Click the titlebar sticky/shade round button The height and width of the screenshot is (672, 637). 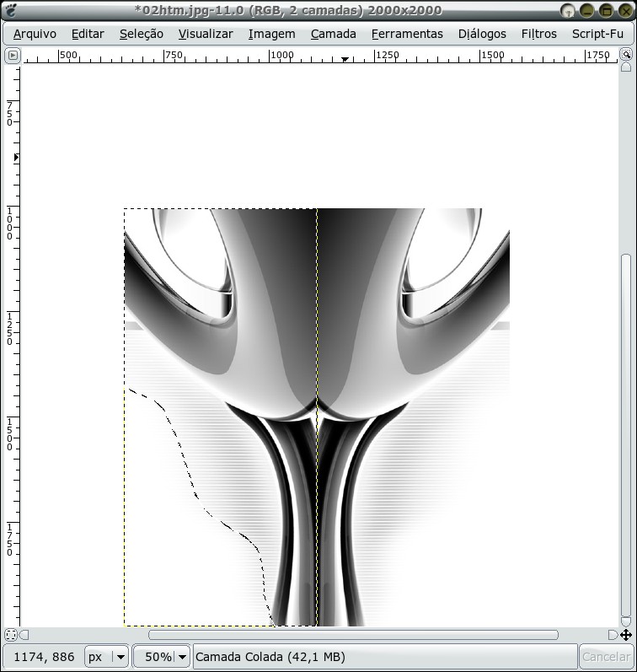pyautogui.click(x=568, y=11)
